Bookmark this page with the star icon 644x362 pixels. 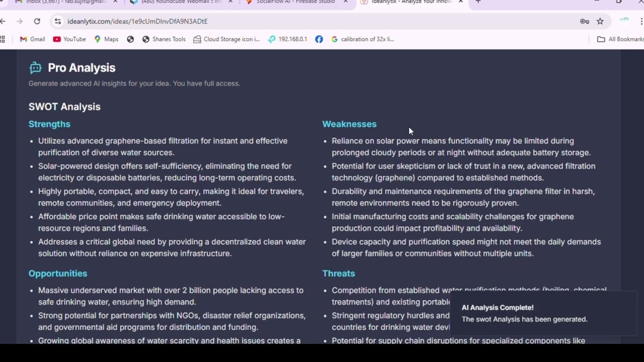[600, 21]
